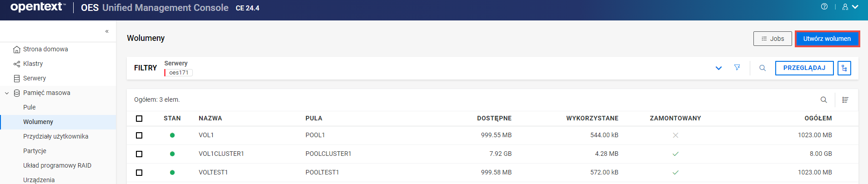Go to Pule in the sidebar

(x=30, y=107)
